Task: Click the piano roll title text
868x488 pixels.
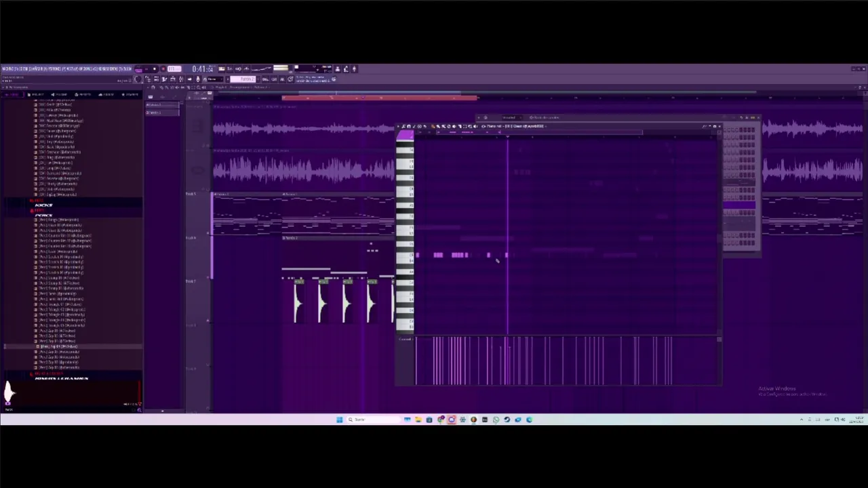Action: [515, 126]
